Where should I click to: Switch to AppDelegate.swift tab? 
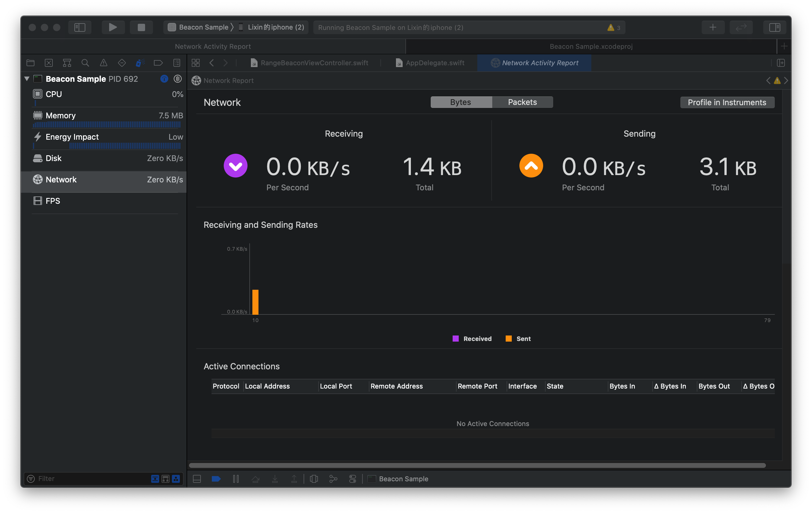[x=434, y=63]
